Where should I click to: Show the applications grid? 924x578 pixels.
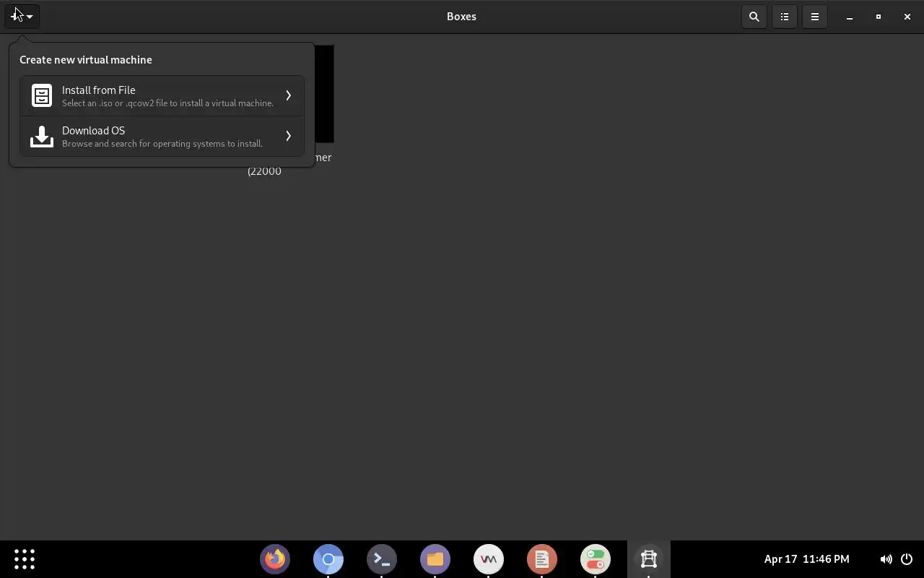[x=25, y=559]
